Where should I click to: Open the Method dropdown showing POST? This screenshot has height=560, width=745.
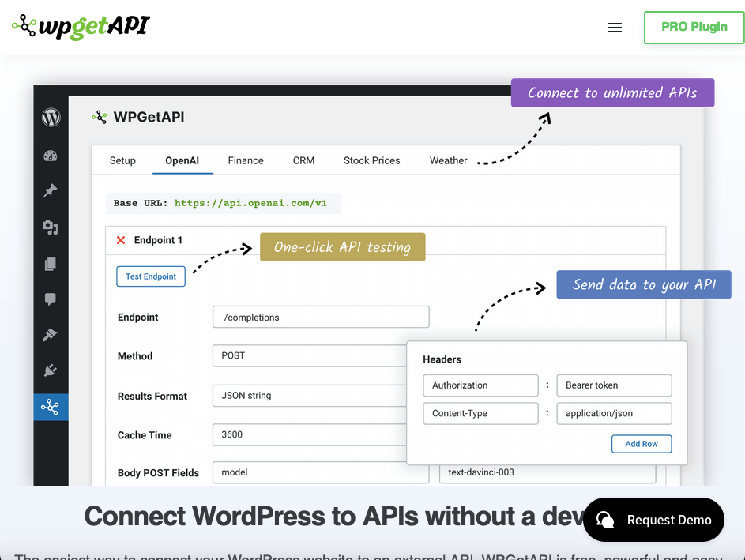click(x=310, y=355)
